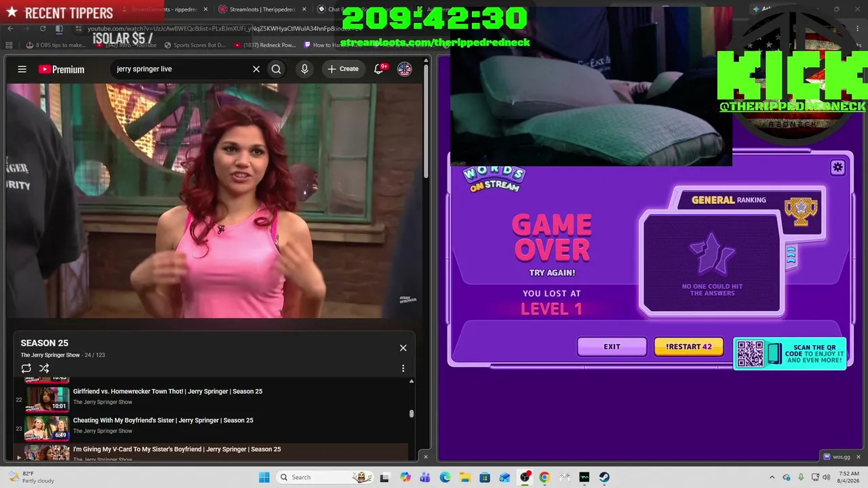The image size is (868, 488).
Task: Open Microsoft Teams from the taskbar
Action: click(x=425, y=477)
